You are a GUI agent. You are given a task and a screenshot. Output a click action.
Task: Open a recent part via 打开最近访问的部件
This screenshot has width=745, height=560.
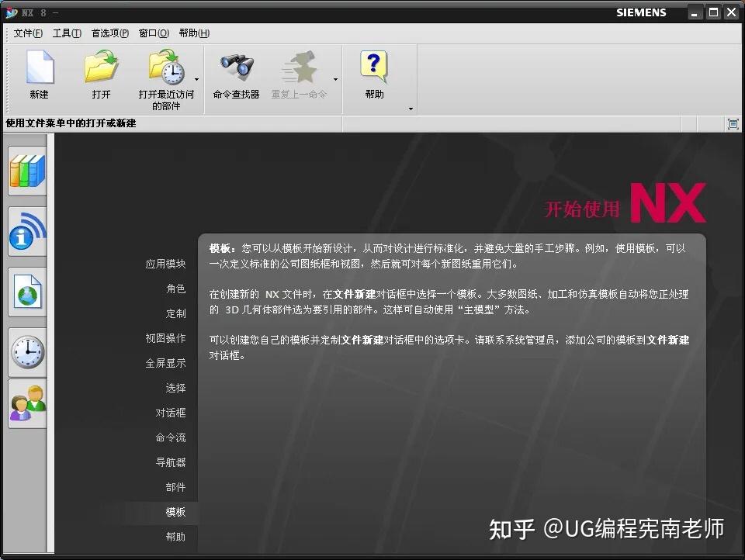click(x=165, y=71)
